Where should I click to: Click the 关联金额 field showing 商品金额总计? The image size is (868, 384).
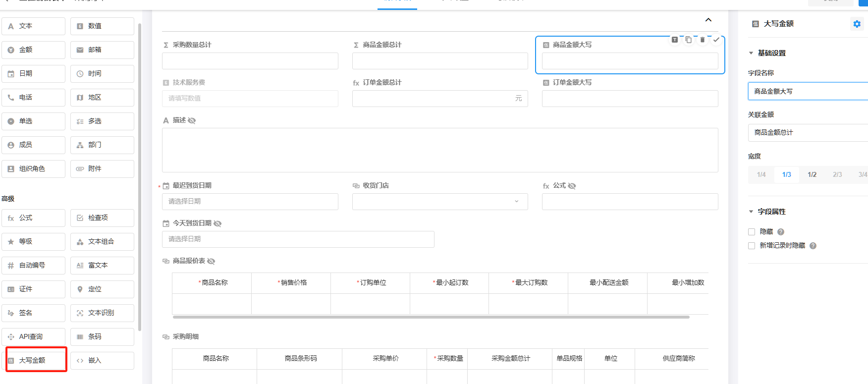point(808,133)
